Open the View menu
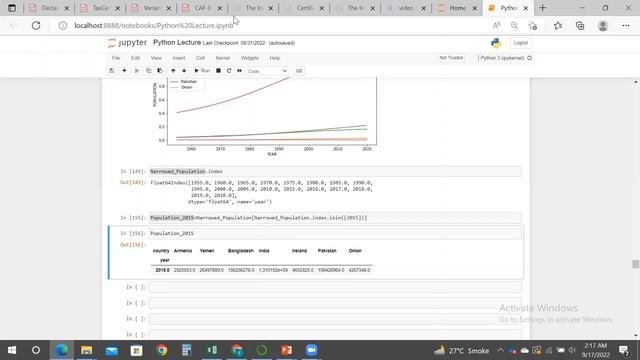Viewport: 640px width, 360px height. 156,58
